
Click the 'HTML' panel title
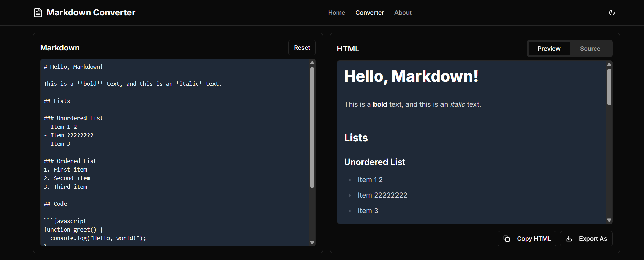click(348, 49)
